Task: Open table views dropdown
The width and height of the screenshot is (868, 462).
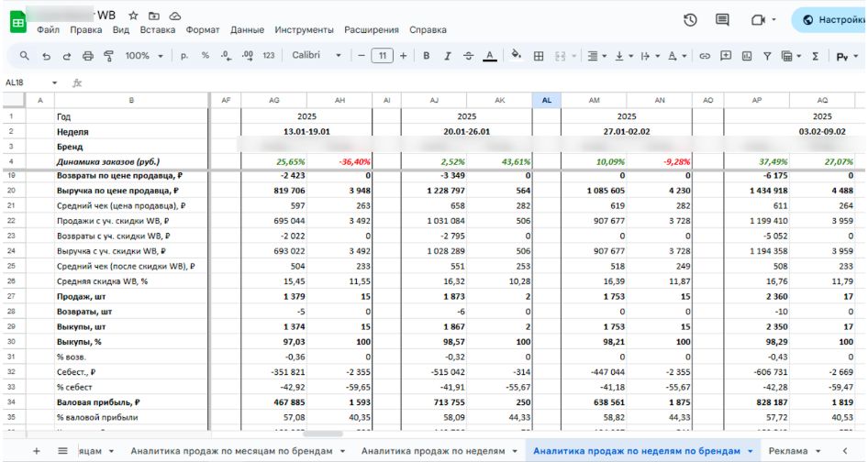Action: pos(791,55)
